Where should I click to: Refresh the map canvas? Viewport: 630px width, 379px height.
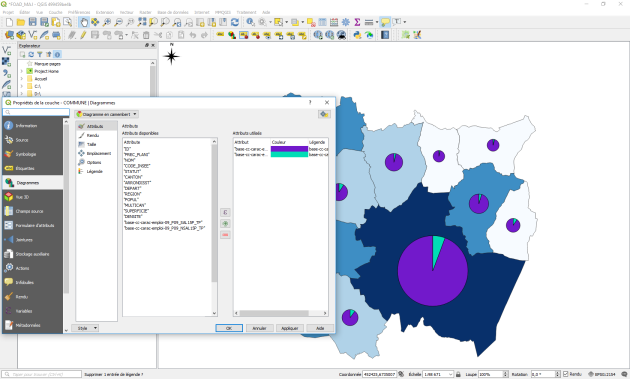pos(235,22)
